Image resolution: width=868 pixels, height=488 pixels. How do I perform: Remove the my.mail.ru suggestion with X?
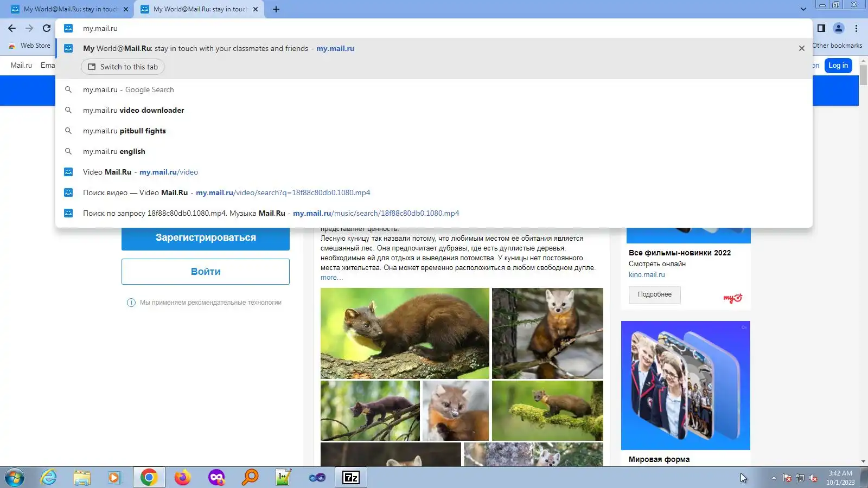click(x=802, y=48)
